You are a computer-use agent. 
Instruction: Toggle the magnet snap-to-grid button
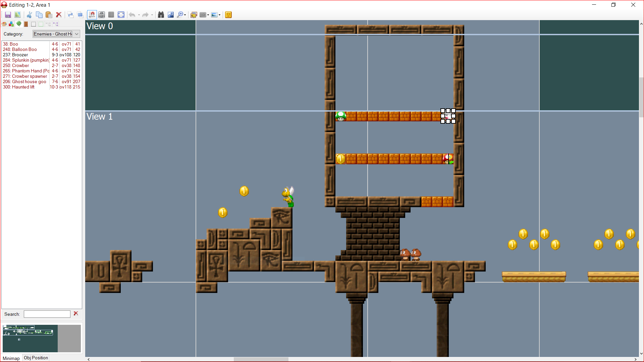tap(92, 15)
